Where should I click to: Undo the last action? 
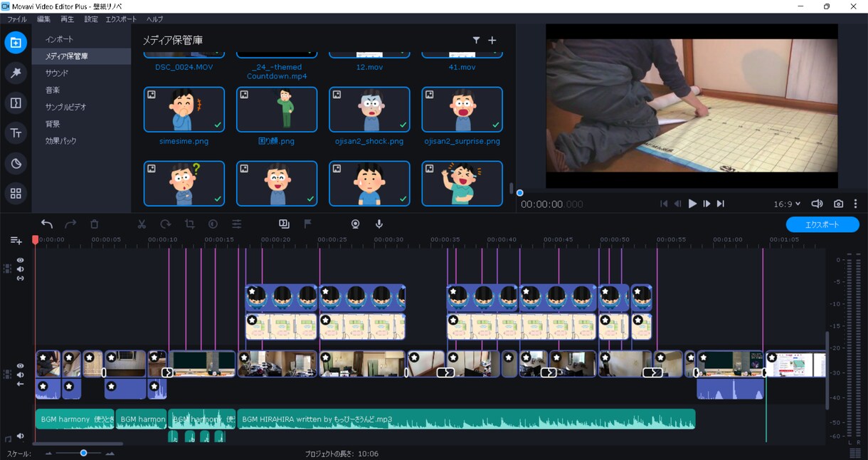click(x=47, y=224)
